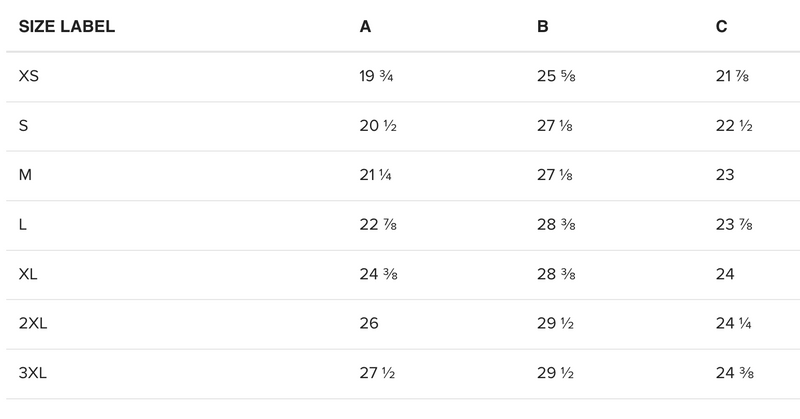Select column header B
The height and width of the screenshot is (419, 800).
pos(542,27)
